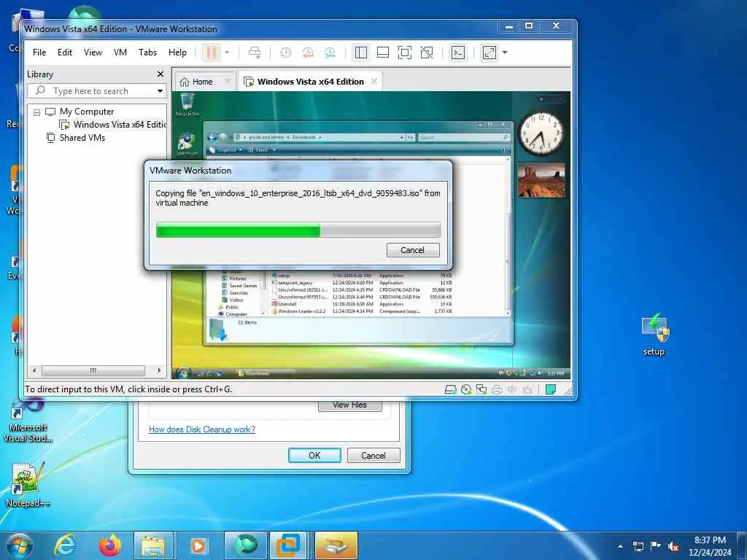Open the stretch display dropdown arrow
747x560 pixels.
505,52
